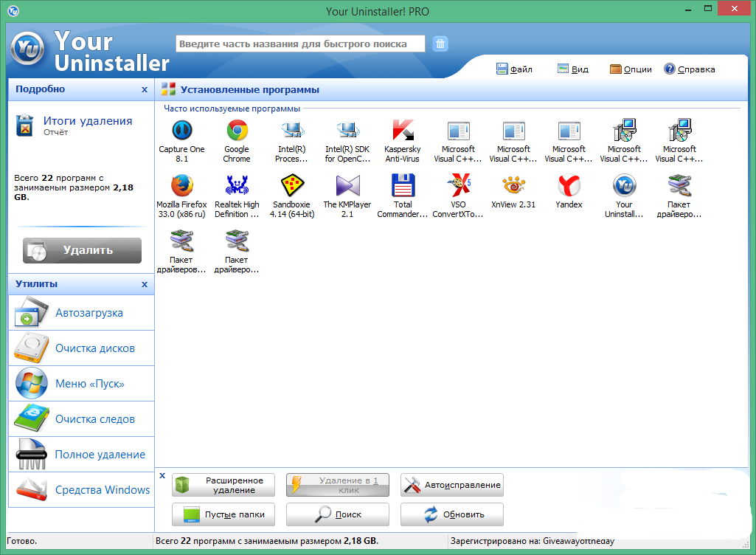Select the Google Chrome program icon
Screen dimensions: 756x555
click(237, 131)
